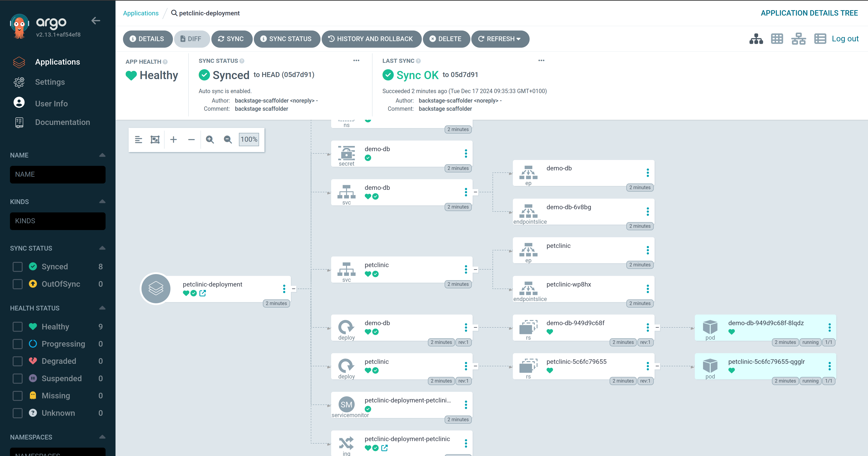Focus the KINDS filter input

click(58, 221)
